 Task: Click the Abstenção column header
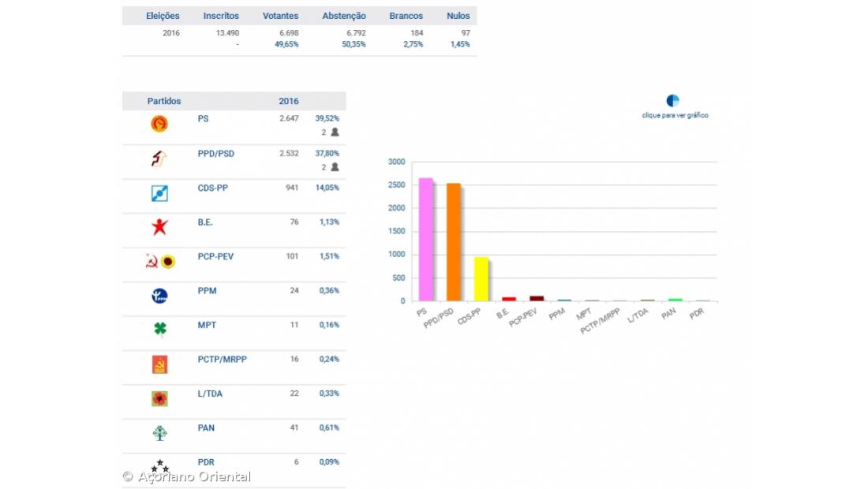(344, 16)
